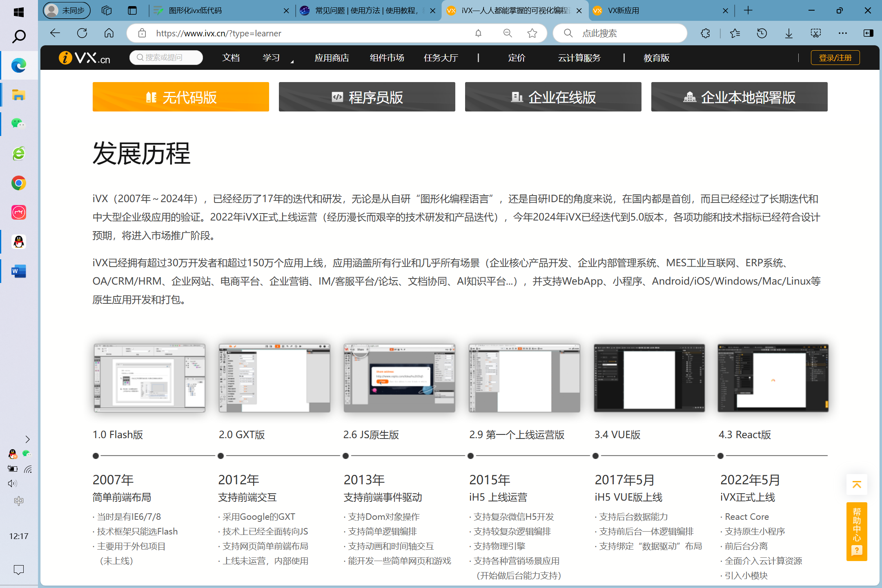882x588 pixels.
Task: Click the notification bell in address bar
Action: tap(478, 33)
